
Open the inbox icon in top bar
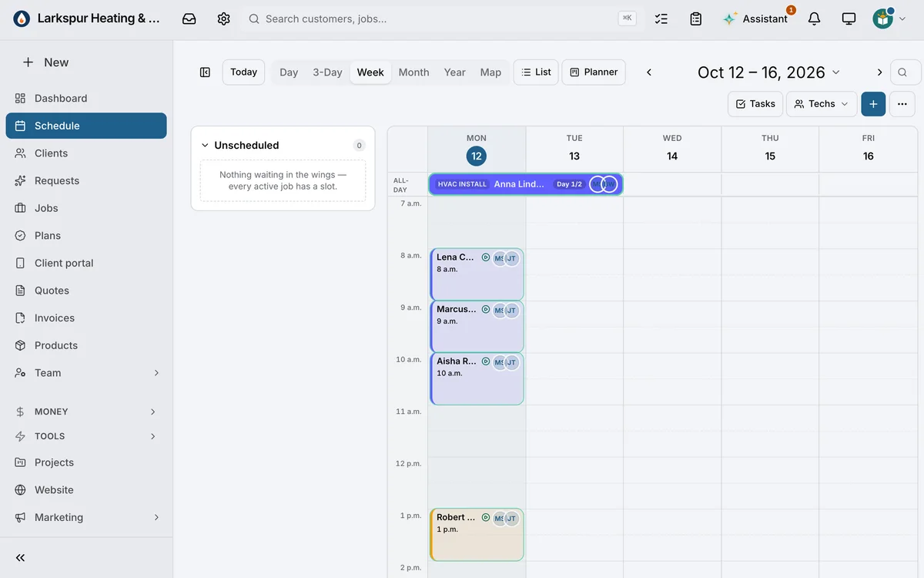[189, 18]
